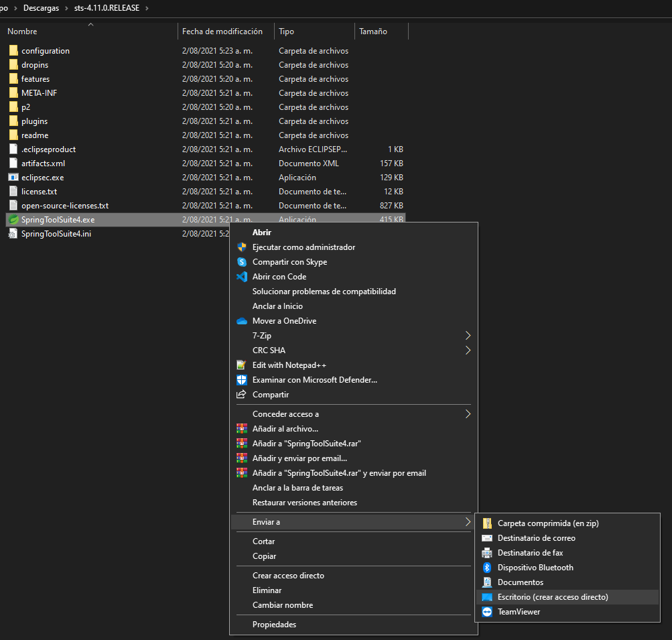Click the .eclipseproduct file icon
The width and height of the screenshot is (672, 640).
point(13,149)
